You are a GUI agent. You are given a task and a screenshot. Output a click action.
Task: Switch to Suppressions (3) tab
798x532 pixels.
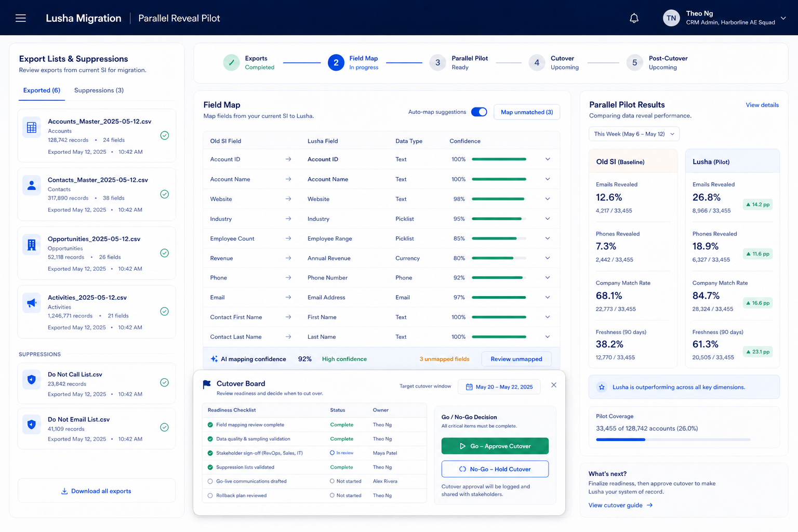(99, 90)
